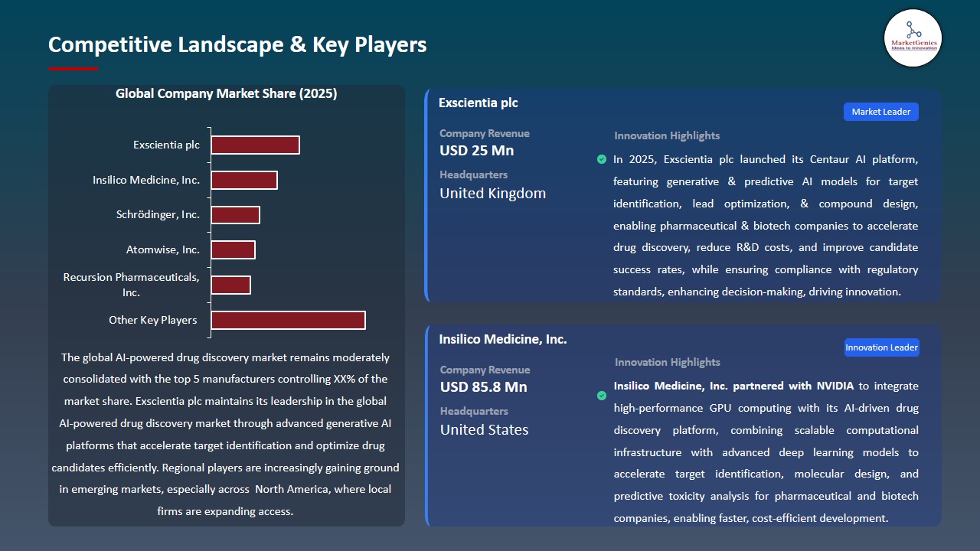Click the chart title Global Company Market Share (2025)
Screen dimensions: 980x551
[x=226, y=93]
